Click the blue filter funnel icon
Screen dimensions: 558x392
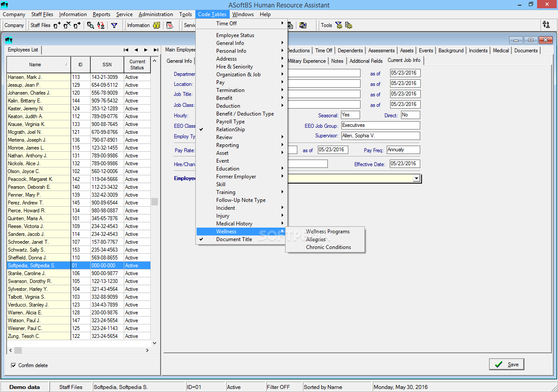pos(114,25)
